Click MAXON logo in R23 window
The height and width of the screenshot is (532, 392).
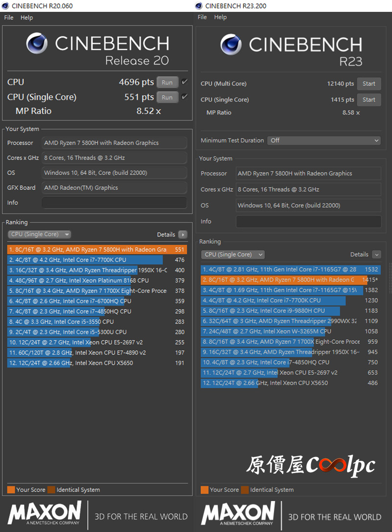pos(238,514)
